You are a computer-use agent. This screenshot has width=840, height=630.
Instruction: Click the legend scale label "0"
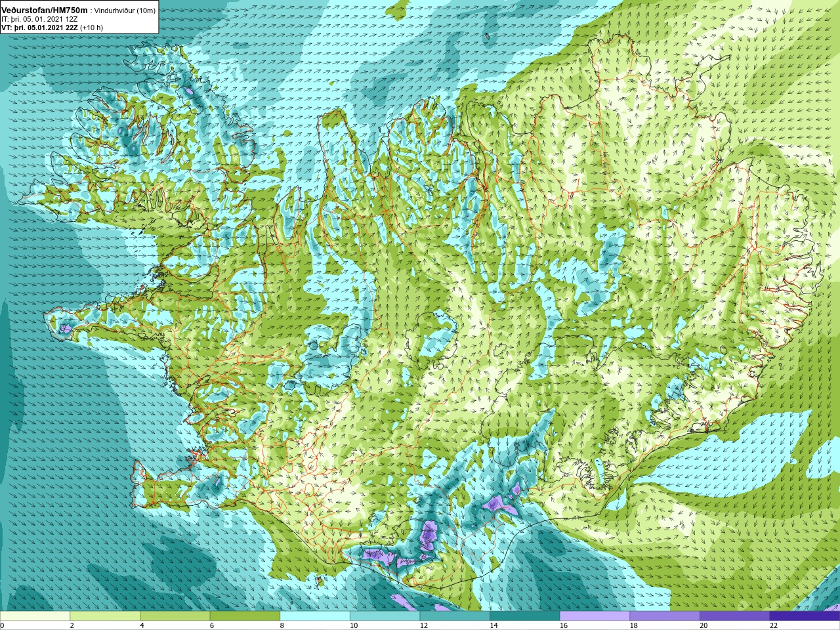2,625
